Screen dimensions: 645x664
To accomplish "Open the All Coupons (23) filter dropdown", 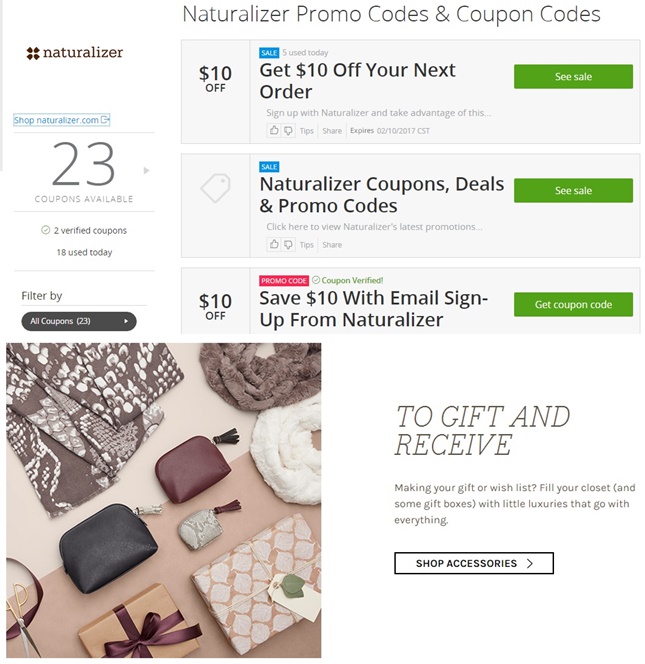I will point(79,321).
